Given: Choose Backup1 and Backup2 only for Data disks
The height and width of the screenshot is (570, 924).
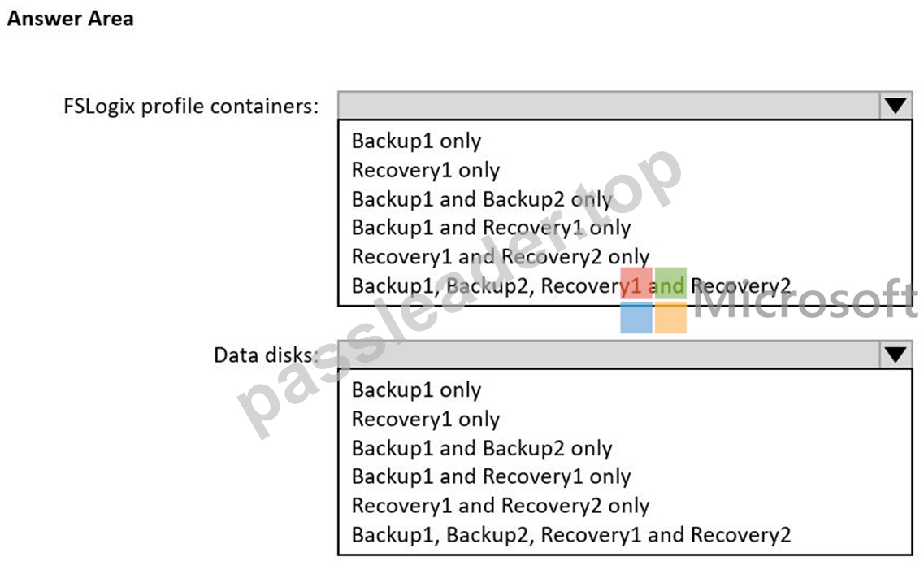Looking at the screenshot, I should coord(481,448).
